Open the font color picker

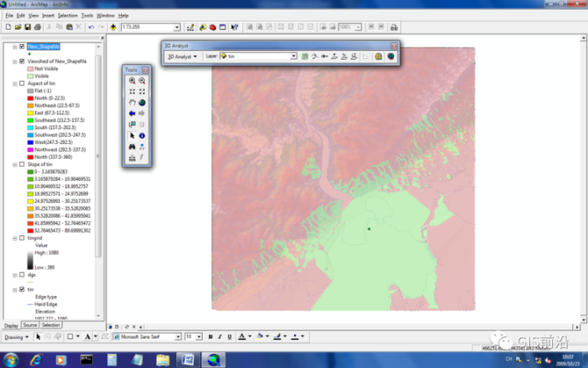(x=250, y=336)
